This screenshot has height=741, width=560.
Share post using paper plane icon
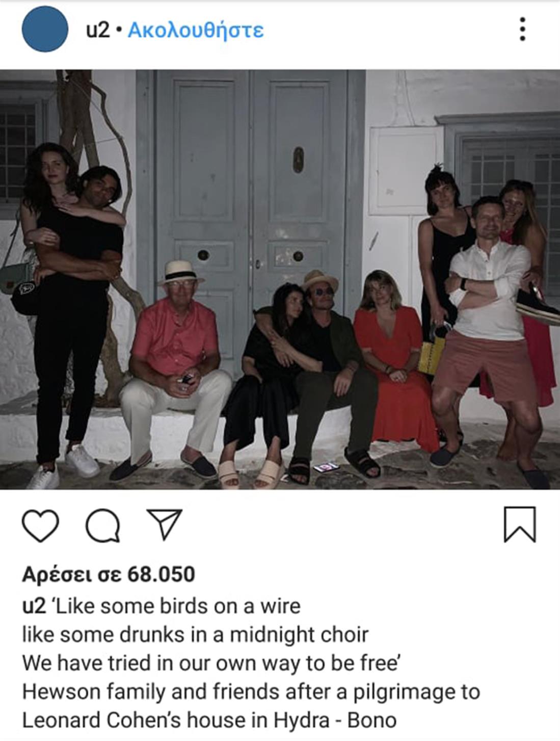(x=164, y=524)
